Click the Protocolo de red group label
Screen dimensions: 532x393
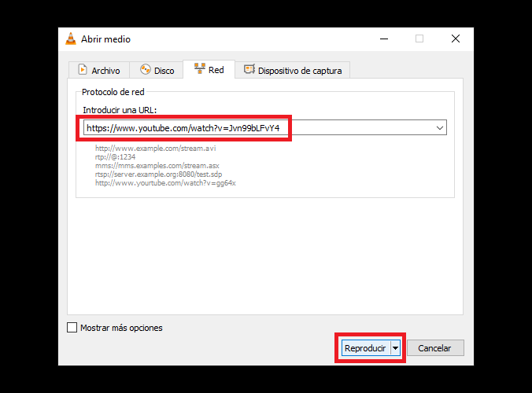113,92
